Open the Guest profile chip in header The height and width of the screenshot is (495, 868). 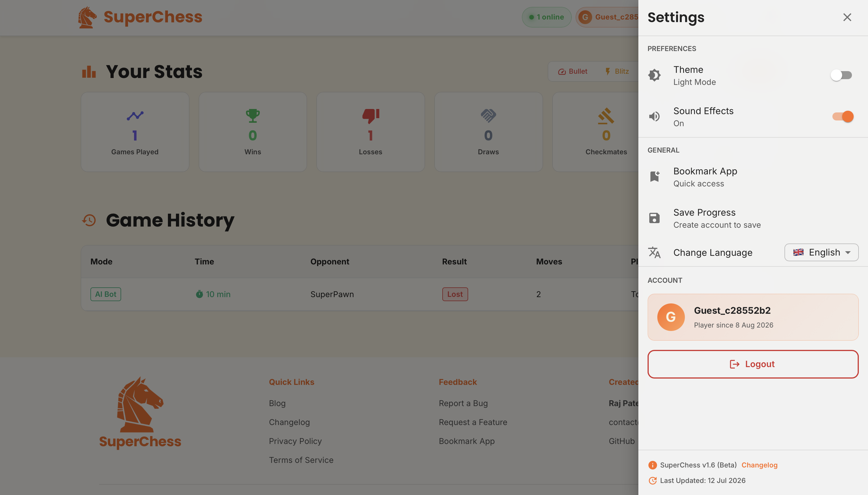click(x=607, y=17)
